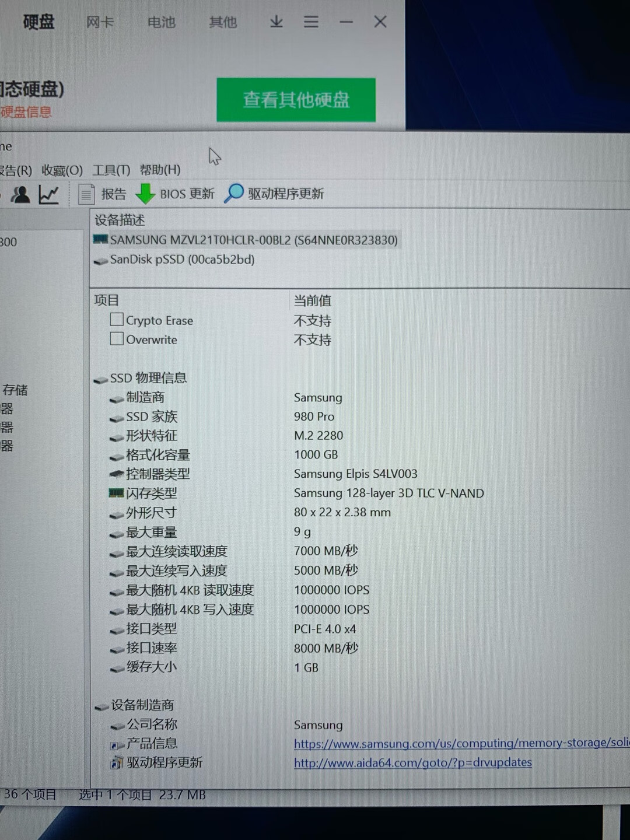Screen dimensions: 630x840
Task: Switch to the 电池 tab
Action: [x=162, y=22]
